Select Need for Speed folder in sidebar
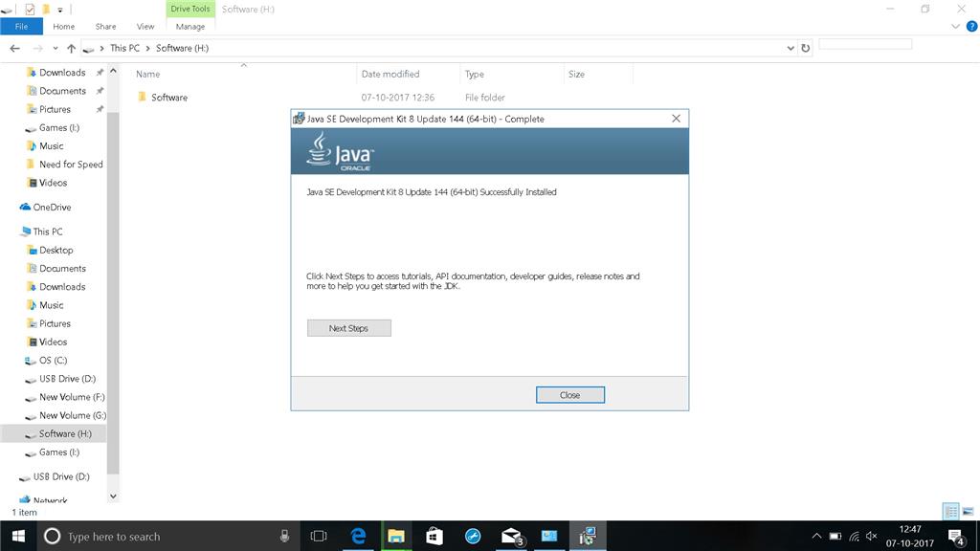Screen dimensions: 980x551 tap(71, 165)
